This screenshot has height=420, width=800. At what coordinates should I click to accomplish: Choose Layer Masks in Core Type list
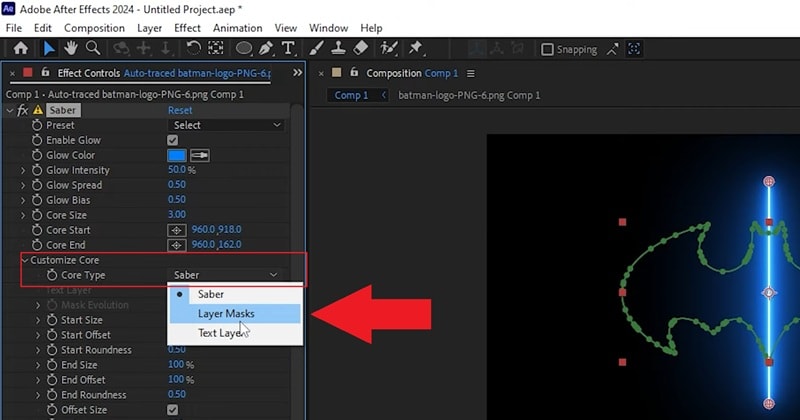[x=235, y=314]
